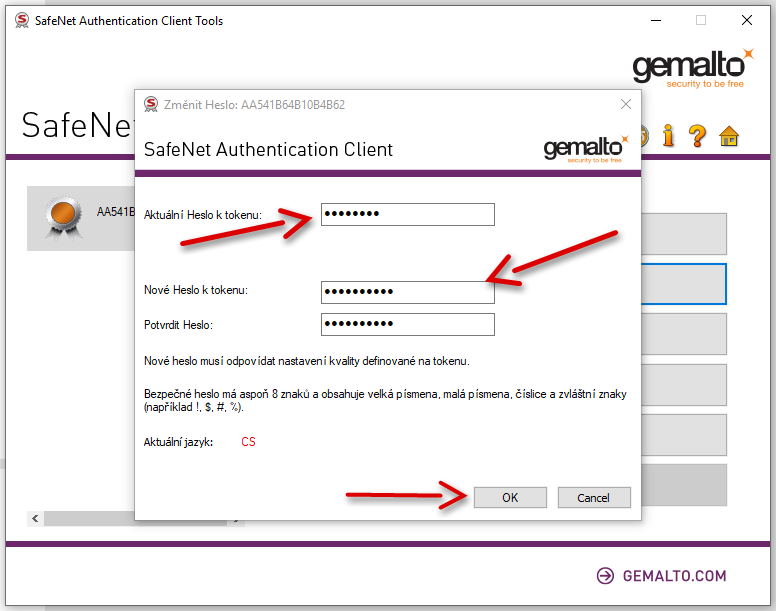Click the 'SafeNet Authentication Client' dialog heading
This screenshot has width=776, height=611.
click(x=268, y=149)
